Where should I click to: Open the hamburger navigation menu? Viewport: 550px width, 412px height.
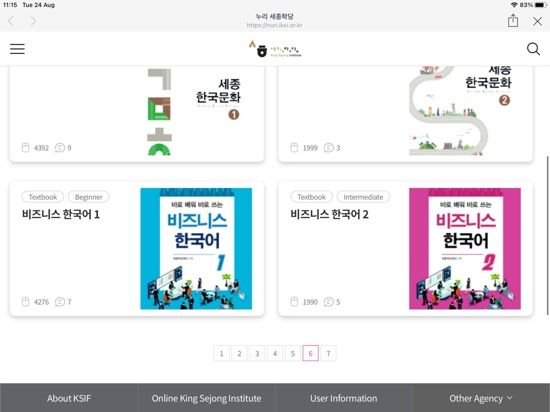17,49
